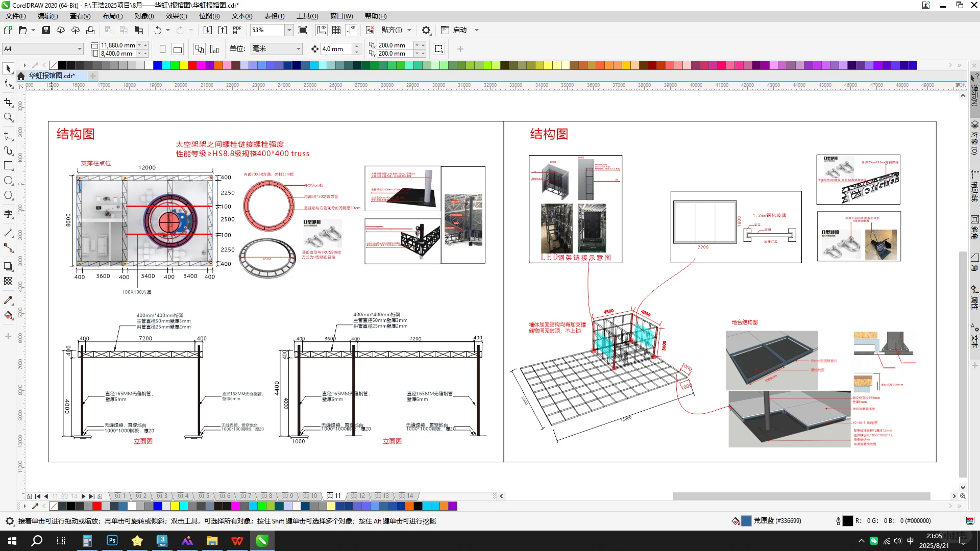Switch to page tab 页 12

(358, 496)
